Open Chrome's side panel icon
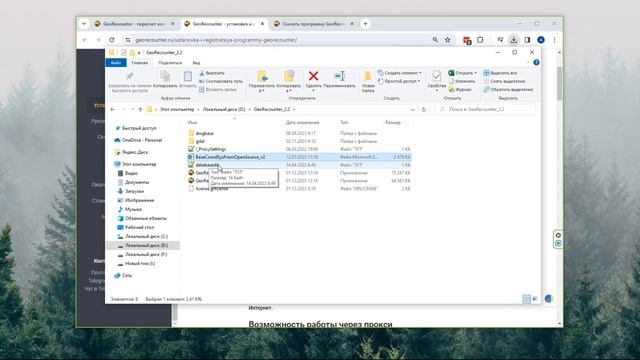Viewport: 640px width, 360px height. tap(527, 40)
